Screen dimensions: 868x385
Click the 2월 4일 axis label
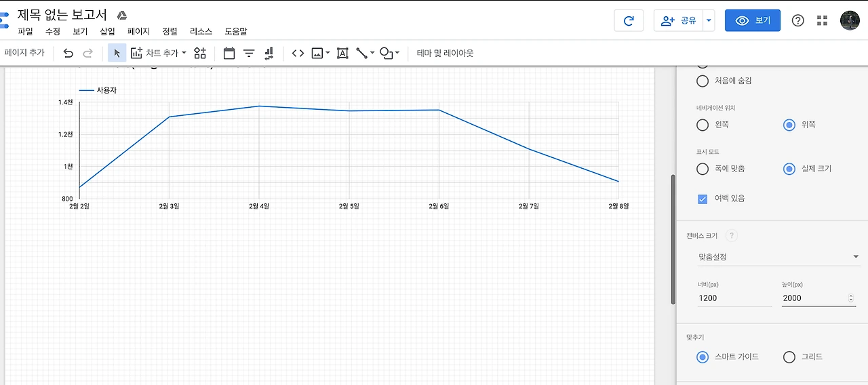click(258, 206)
